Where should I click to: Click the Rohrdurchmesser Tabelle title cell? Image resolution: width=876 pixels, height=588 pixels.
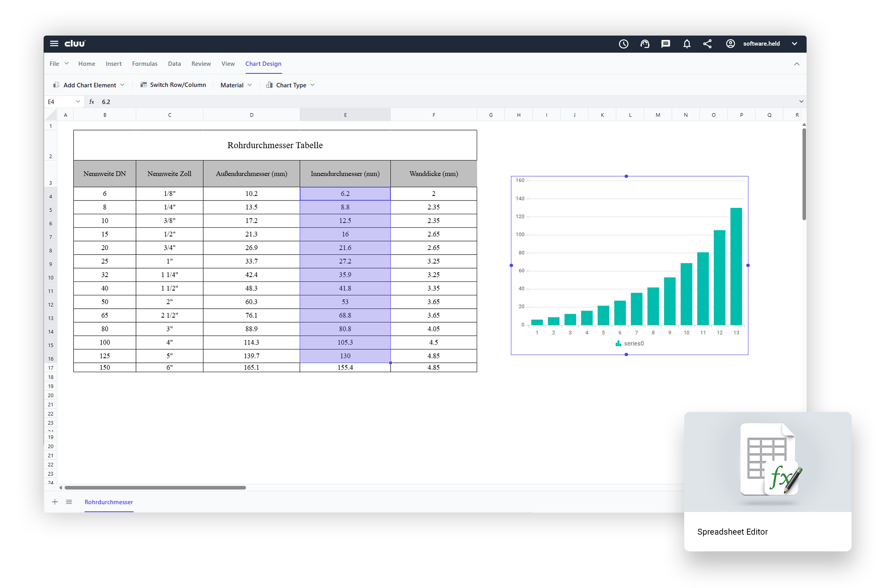pos(275,145)
